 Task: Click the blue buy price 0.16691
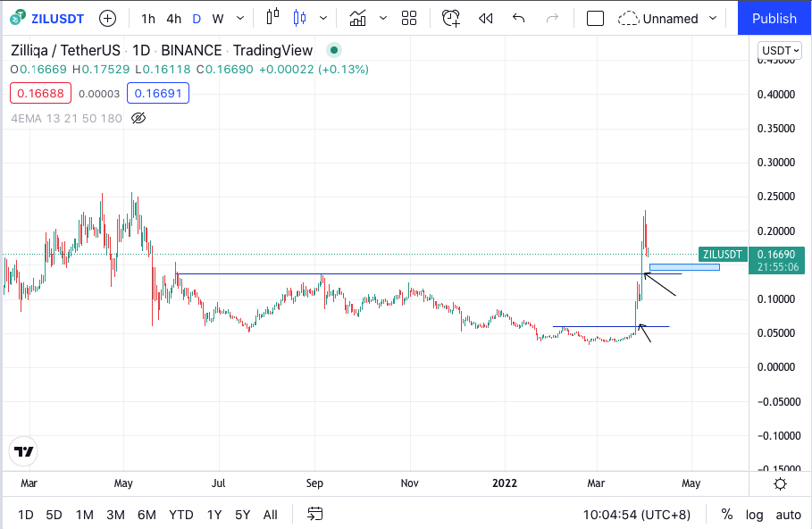158,93
